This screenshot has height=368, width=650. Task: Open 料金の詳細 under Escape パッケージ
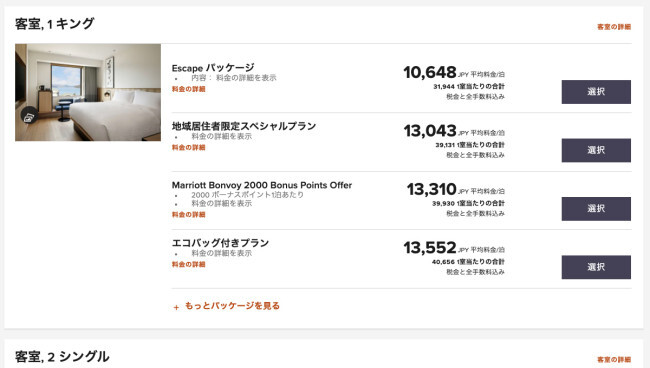click(x=189, y=89)
